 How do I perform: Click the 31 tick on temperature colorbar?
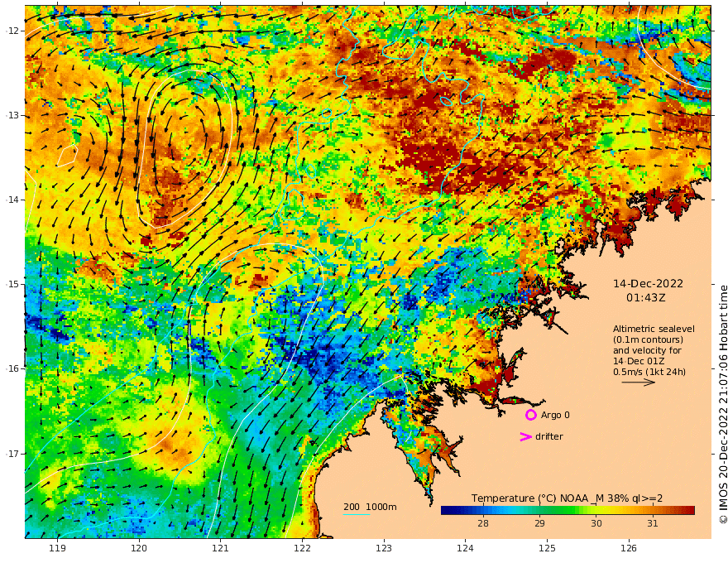coord(653,523)
